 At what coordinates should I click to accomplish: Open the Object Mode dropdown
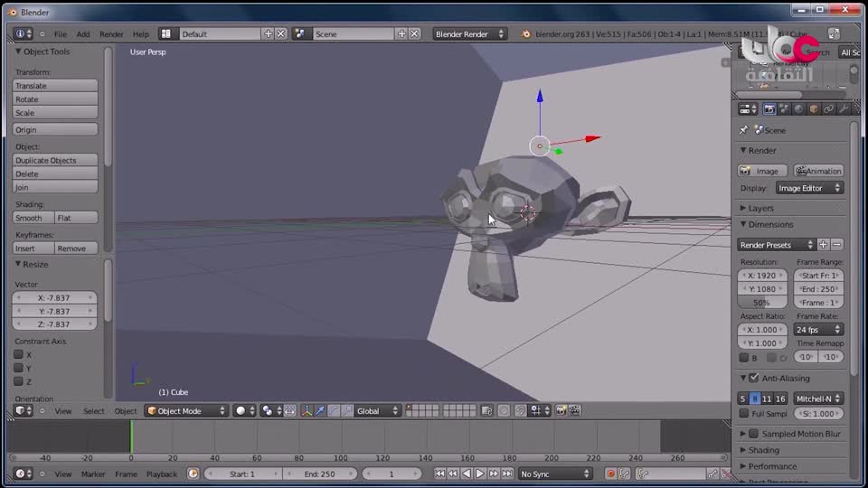click(186, 410)
